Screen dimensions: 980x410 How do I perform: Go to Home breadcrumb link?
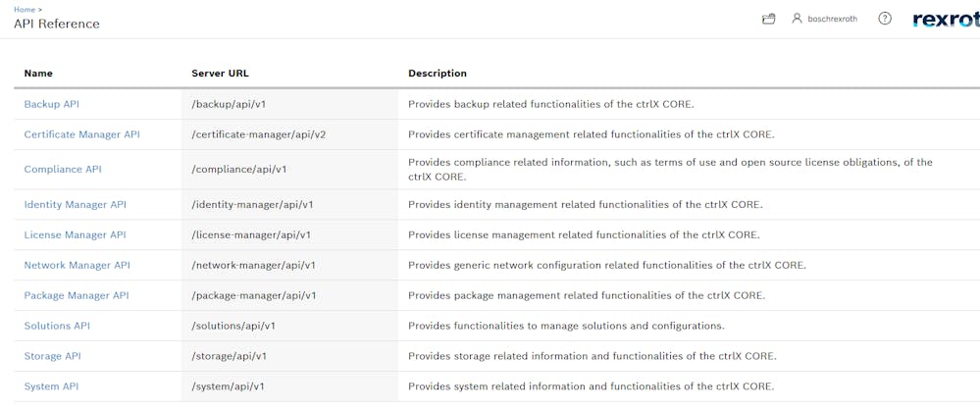coord(25,9)
